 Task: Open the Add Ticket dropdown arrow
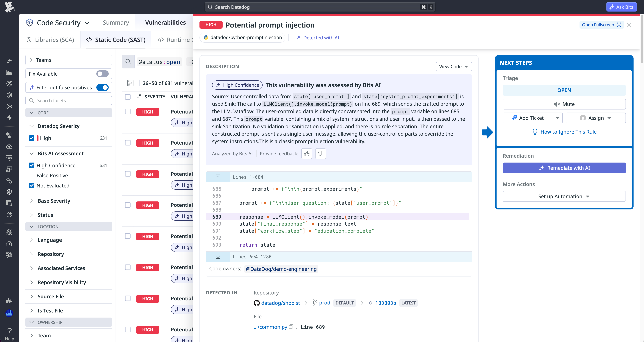557,118
